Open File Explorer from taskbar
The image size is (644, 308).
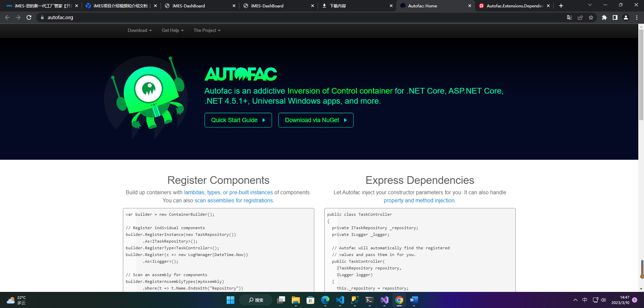click(296, 300)
